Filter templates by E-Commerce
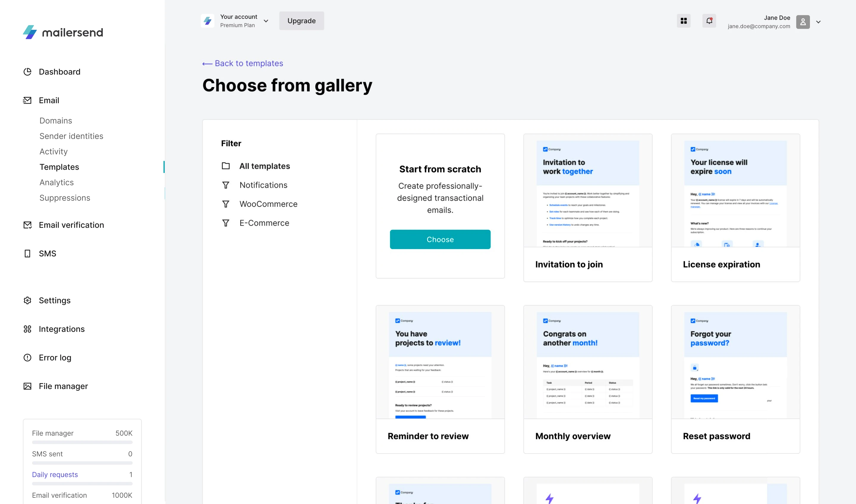856x504 pixels. point(264,223)
